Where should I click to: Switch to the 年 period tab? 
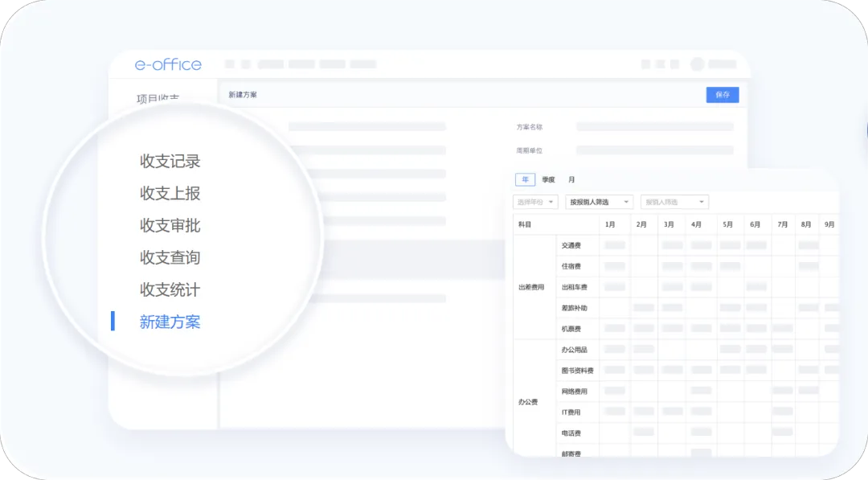point(525,180)
